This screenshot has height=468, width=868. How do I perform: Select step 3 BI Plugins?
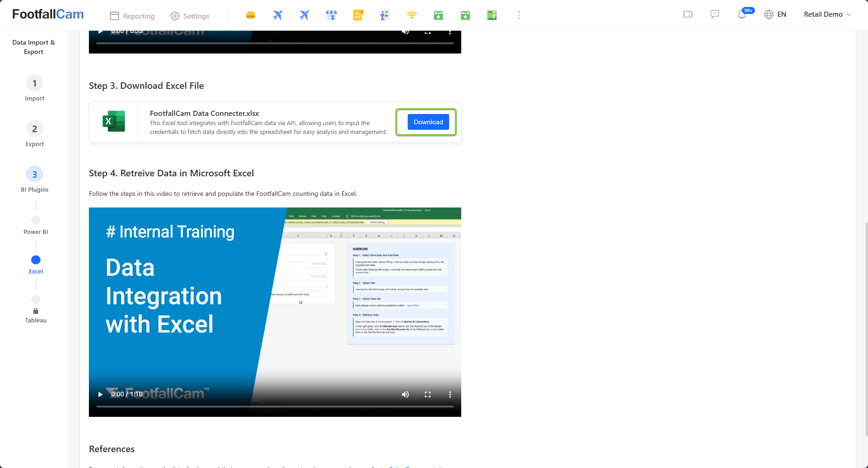click(x=34, y=179)
